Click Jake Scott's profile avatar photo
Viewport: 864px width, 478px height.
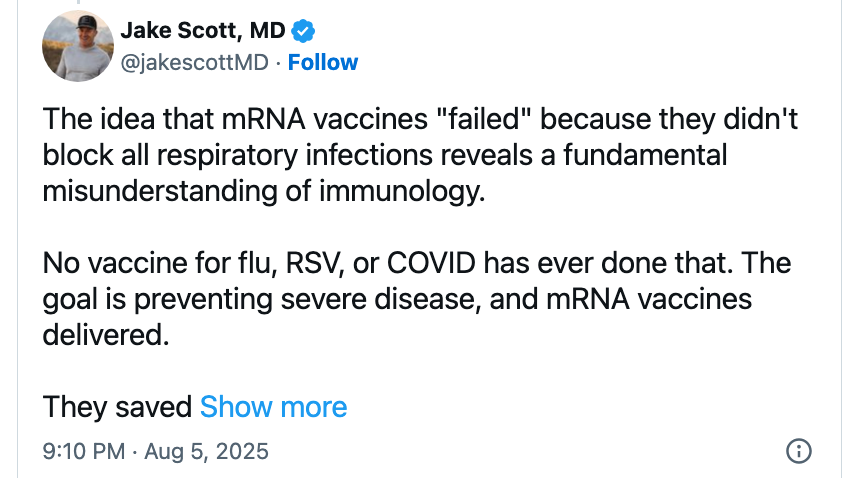coord(76,48)
